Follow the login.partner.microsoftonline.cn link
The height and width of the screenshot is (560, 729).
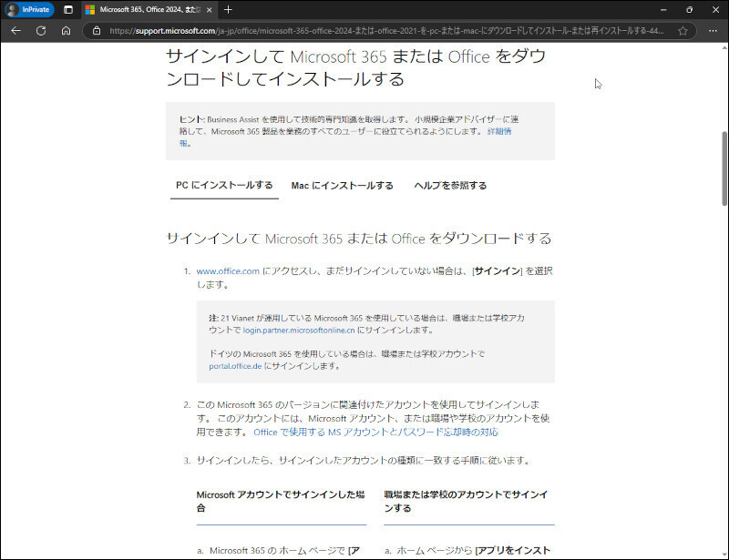click(299, 330)
